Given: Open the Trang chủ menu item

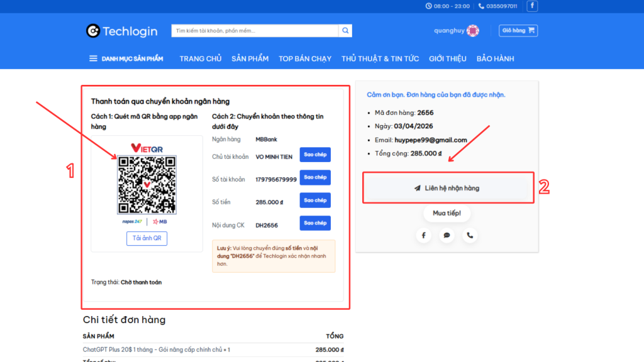Looking at the screenshot, I should click(201, 58).
